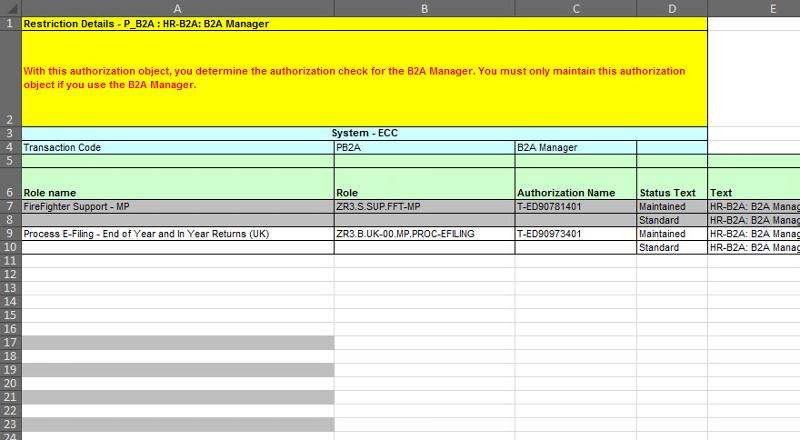
Task: Click the T-ED90973401 cell
Action: [x=576, y=233]
